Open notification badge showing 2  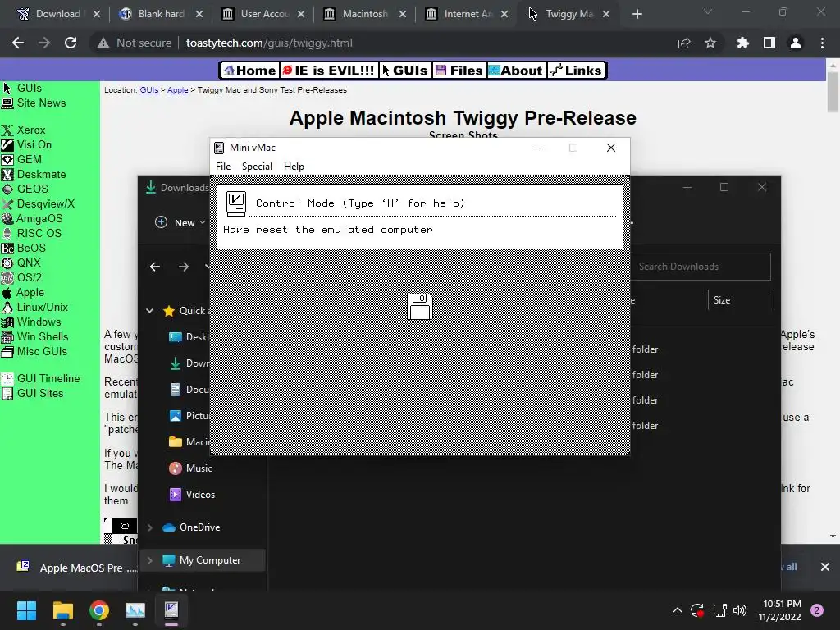pos(817,610)
